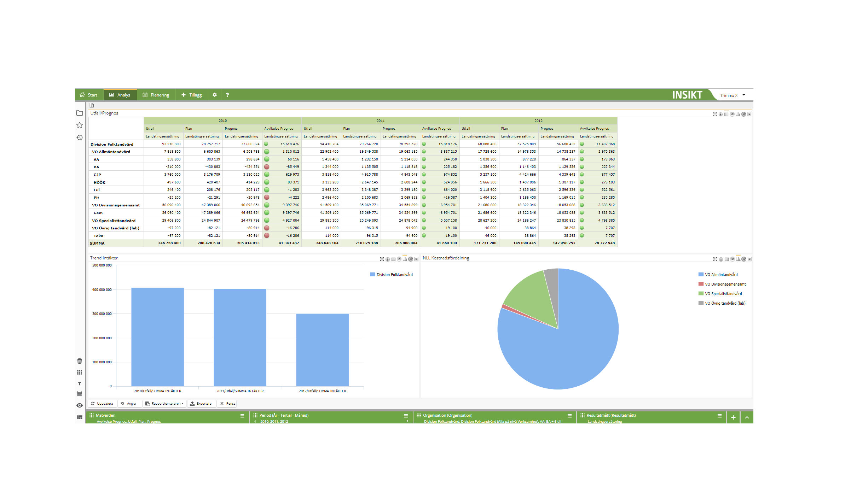The height and width of the screenshot is (504, 851).
Task: Select chart view for NLL Kostnadsfördelning
Action: pyautogui.click(x=738, y=259)
